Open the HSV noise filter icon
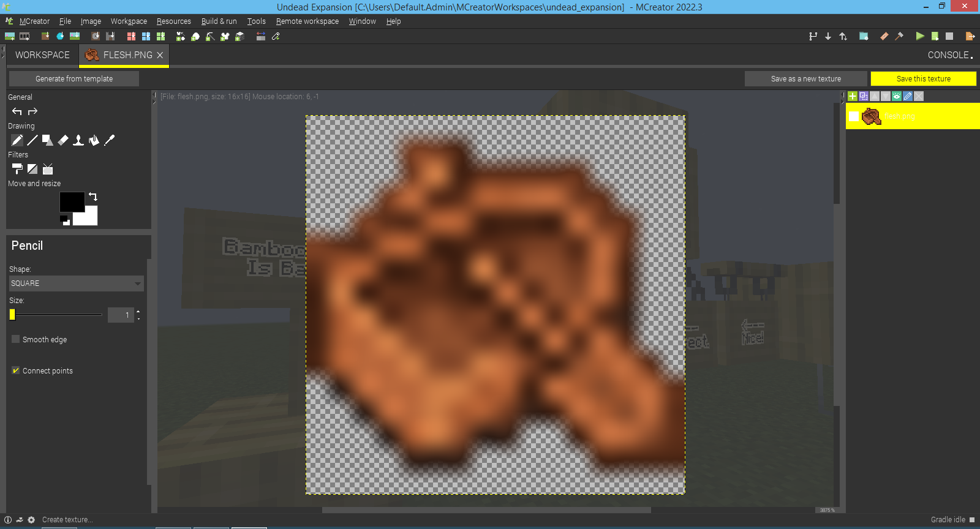The image size is (980, 529). tap(48, 169)
